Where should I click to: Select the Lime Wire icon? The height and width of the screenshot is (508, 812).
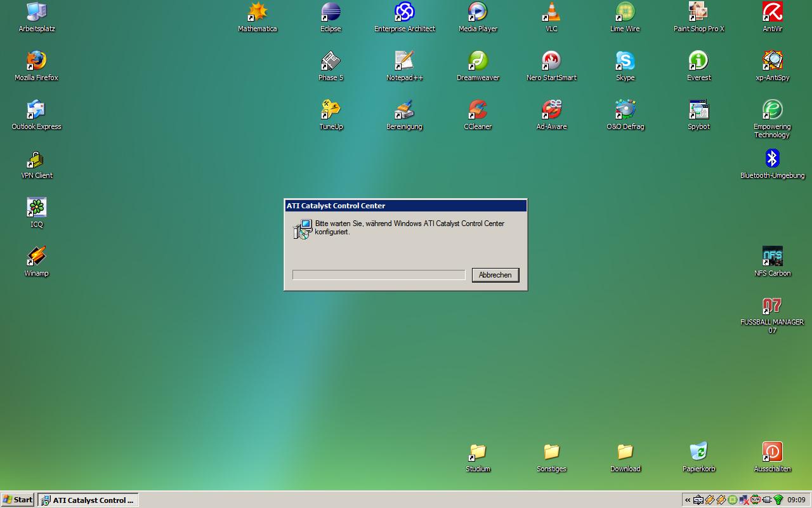coord(625,11)
